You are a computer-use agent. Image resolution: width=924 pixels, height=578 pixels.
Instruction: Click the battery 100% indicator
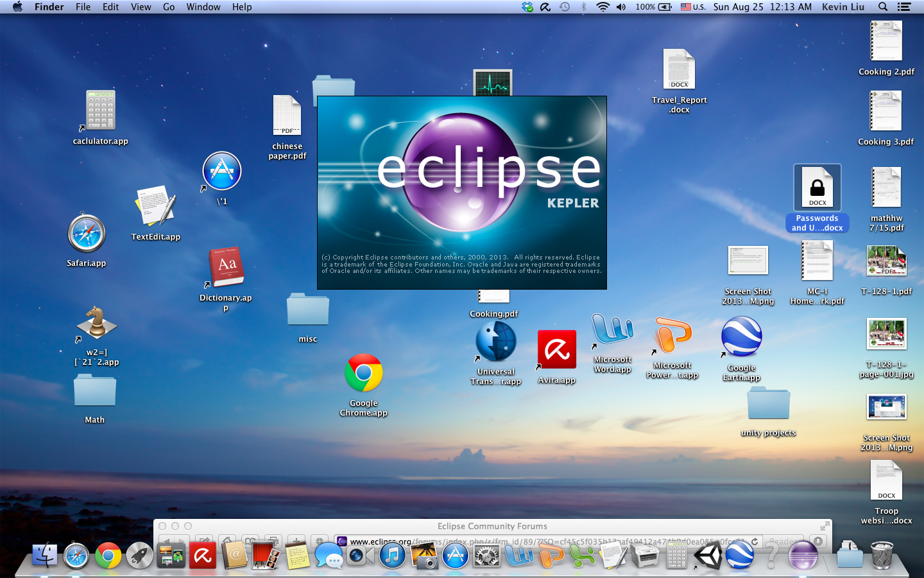[x=654, y=7]
